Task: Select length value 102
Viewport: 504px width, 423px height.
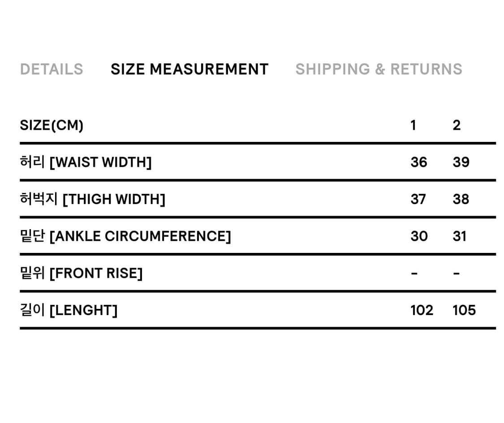Action: click(x=422, y=310)
